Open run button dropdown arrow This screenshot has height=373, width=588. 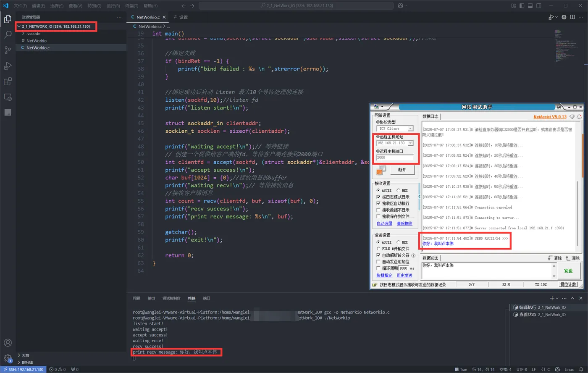556,17
